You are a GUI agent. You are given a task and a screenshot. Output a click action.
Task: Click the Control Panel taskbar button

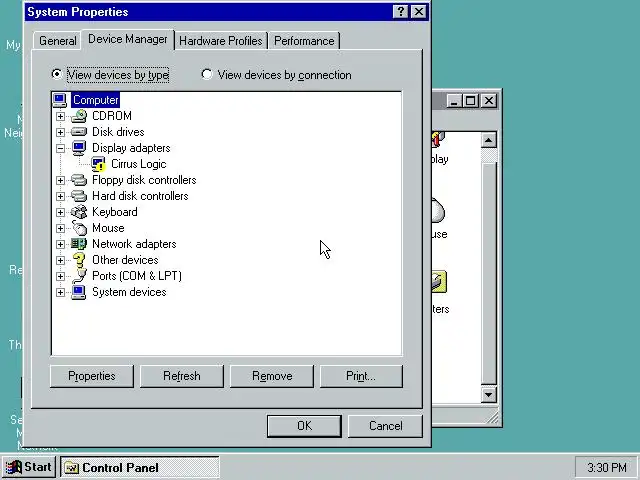click(x=140, y=468)
